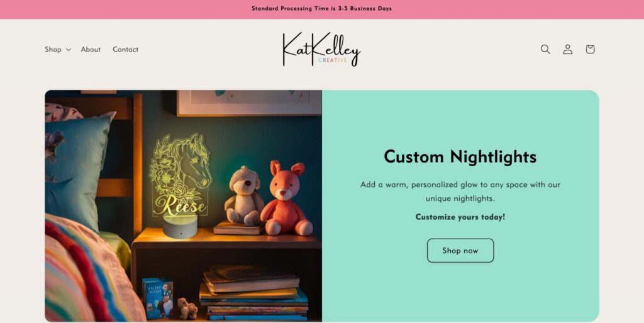Click the processing time announcement bar

click(x=322, y=9)
